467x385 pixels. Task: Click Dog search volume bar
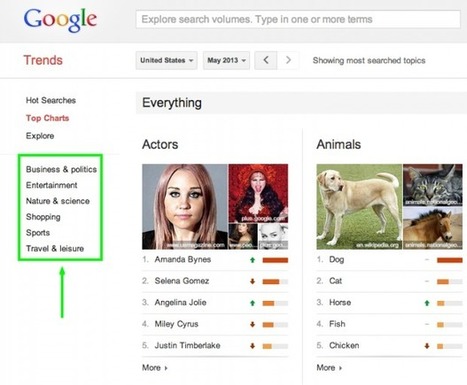pyautogui.click(x=450, y=260)
